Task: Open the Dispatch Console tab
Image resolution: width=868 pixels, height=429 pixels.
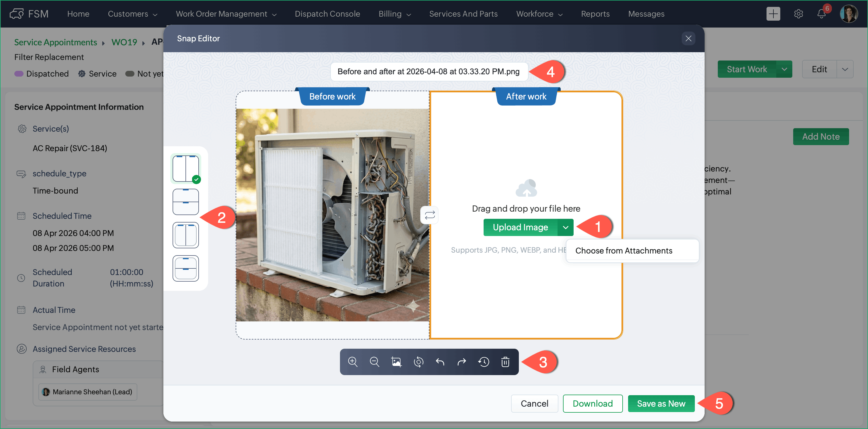Action: [327, 14]
